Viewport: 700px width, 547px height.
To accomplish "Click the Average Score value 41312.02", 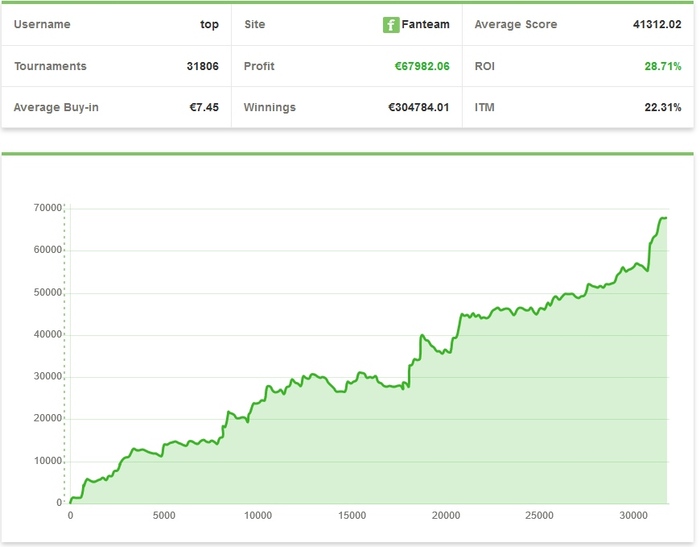I will (657, 24).
